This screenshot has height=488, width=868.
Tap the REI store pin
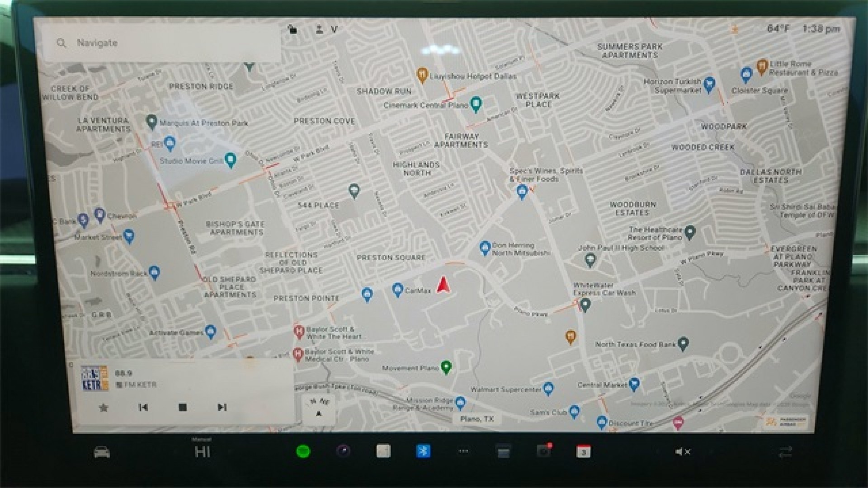(170, 144)
